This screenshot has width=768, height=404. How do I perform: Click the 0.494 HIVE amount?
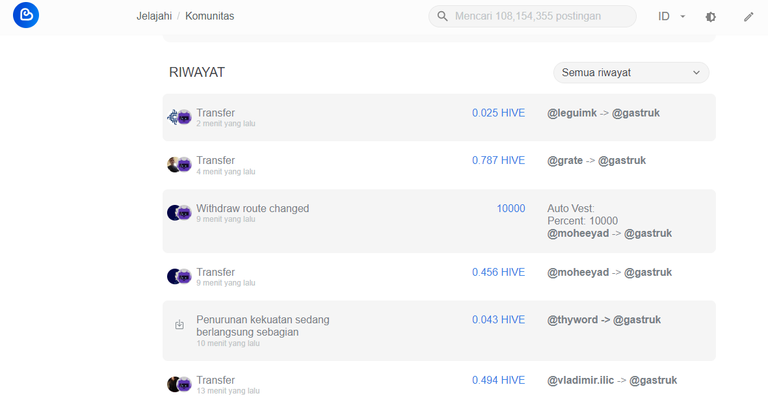(498, 380)
